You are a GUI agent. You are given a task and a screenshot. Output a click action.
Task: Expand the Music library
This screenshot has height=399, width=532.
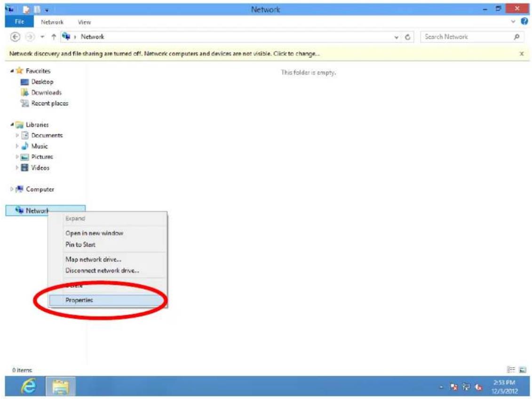pos(17,146)
